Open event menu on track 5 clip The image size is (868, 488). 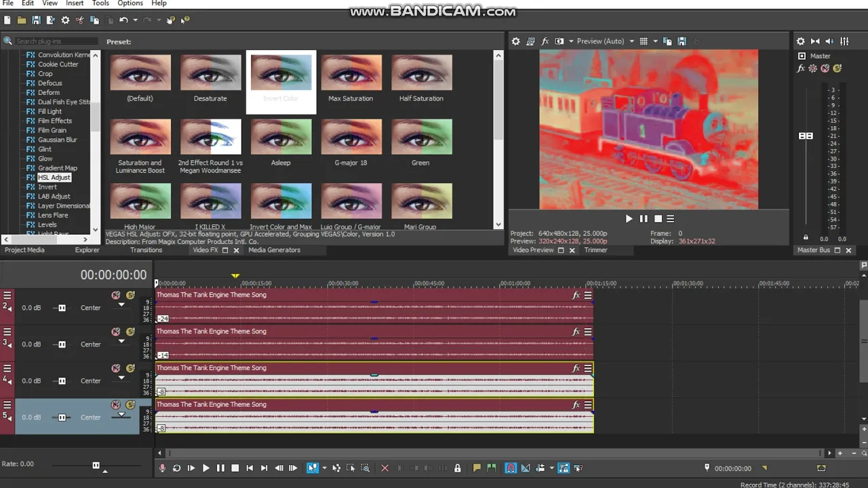click(x=588, y=405)
